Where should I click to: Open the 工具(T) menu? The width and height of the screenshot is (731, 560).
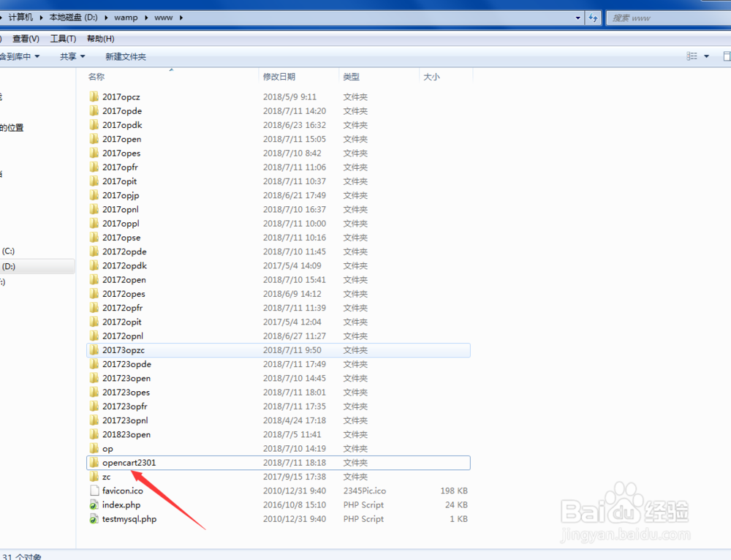point(63,39)
